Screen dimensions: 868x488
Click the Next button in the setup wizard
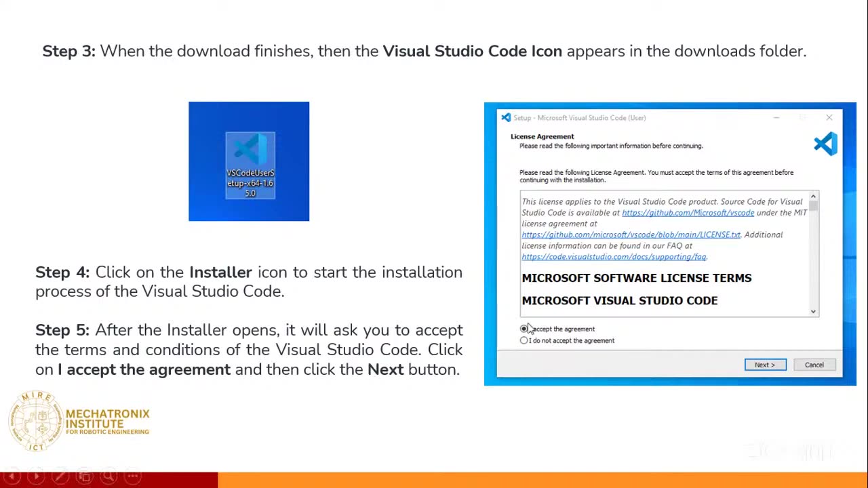pyautogui.click(x=765, y=365)
